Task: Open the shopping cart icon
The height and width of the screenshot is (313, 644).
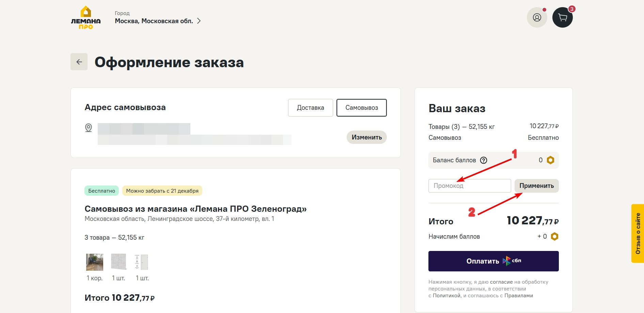Action: [562, 17]
